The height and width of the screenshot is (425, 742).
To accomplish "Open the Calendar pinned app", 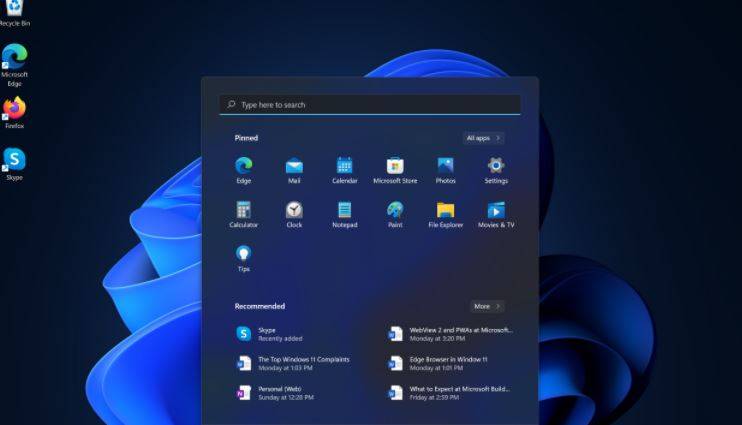I will point(344,170).
